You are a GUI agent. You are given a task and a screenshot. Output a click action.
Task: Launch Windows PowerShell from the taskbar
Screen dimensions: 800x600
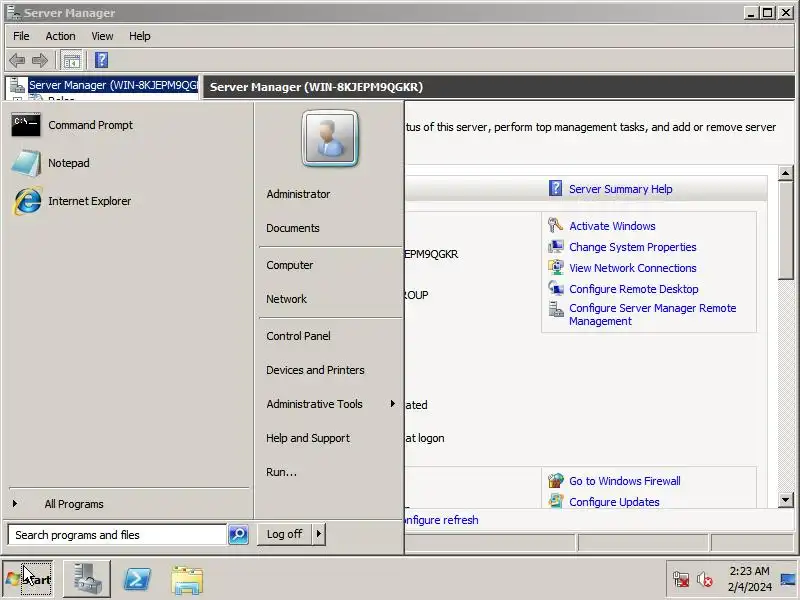coord(137,579)
